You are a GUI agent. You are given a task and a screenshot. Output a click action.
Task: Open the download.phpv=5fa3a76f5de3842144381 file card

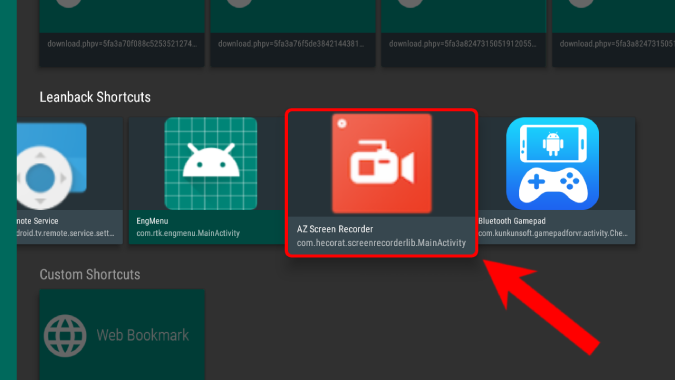click(x=293, y=34)
